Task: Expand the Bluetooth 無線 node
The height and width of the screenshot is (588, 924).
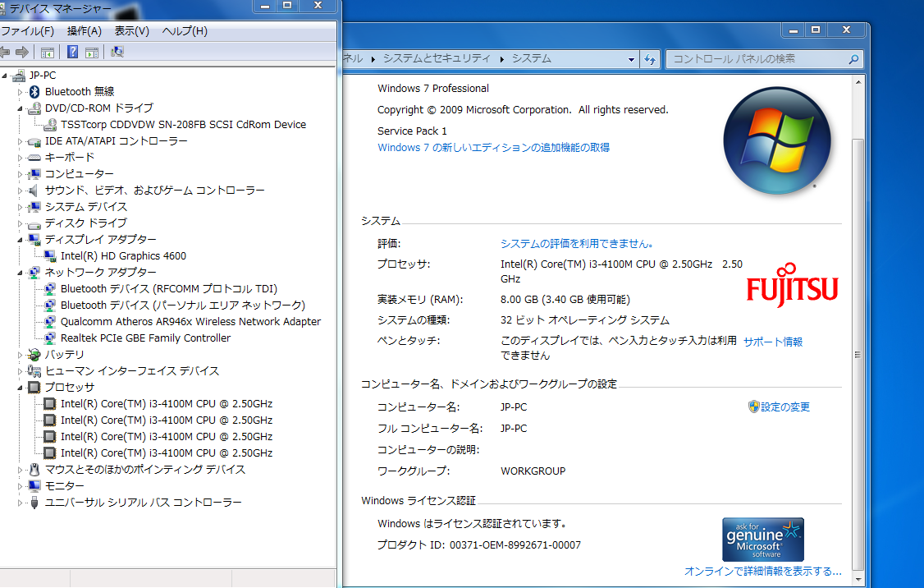Action: tap(20, 92)
